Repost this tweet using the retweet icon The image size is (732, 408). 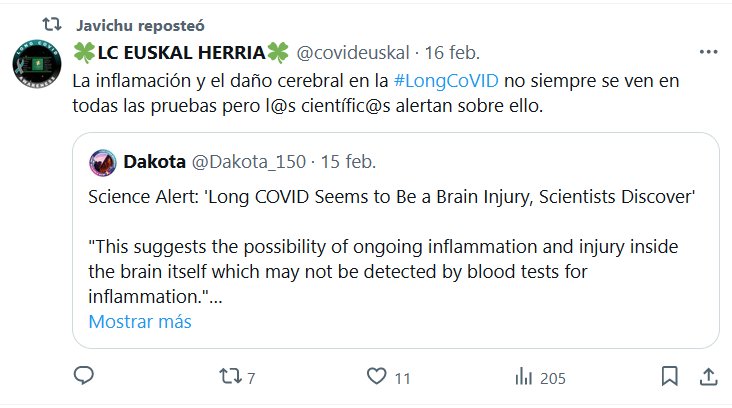coord(230,377)
